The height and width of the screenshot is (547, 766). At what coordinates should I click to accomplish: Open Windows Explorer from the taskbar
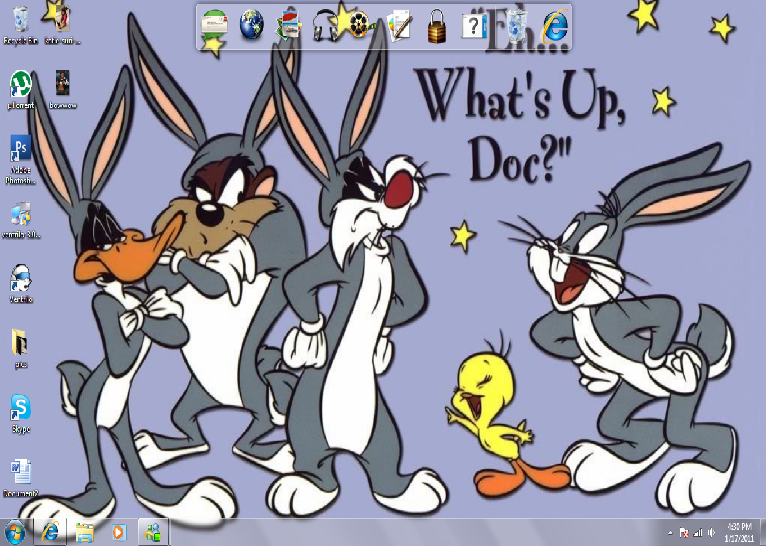[85, 532]
